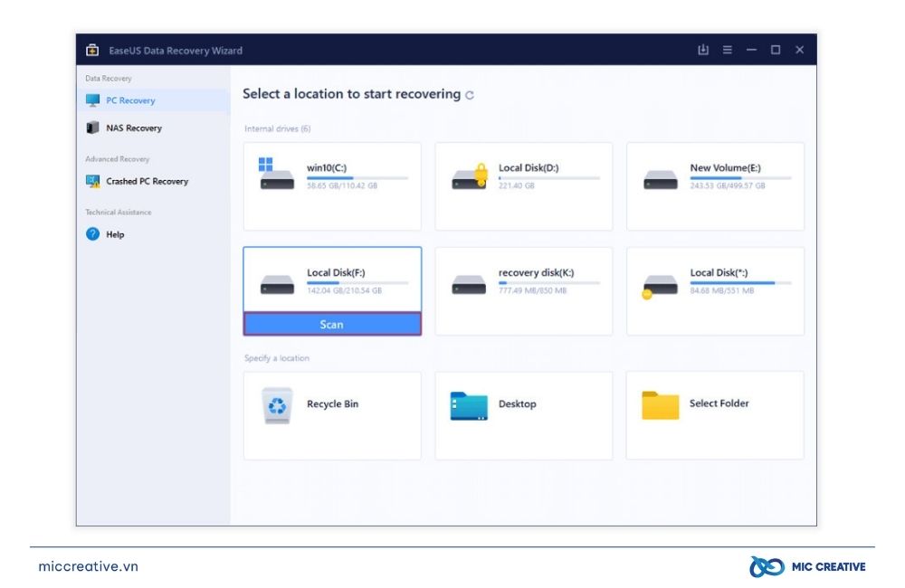Click the 777.49 MB/850 MB size text
This screenshot has width=905, height=588.
(532, 290)
